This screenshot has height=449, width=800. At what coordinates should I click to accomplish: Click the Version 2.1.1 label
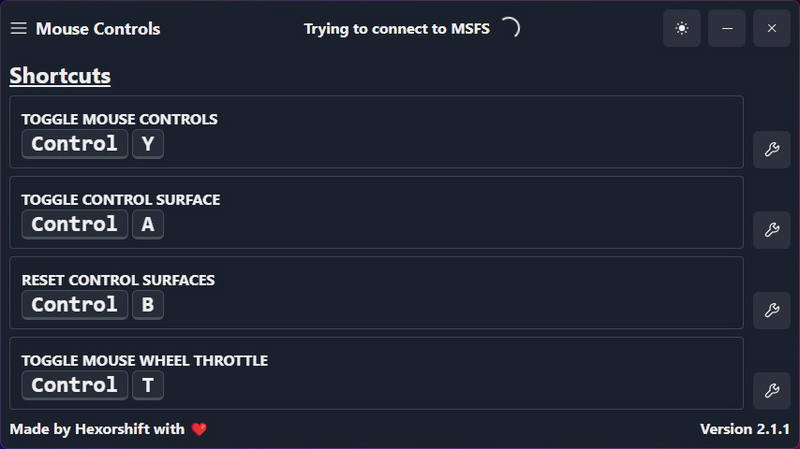(x=744, y=429)
